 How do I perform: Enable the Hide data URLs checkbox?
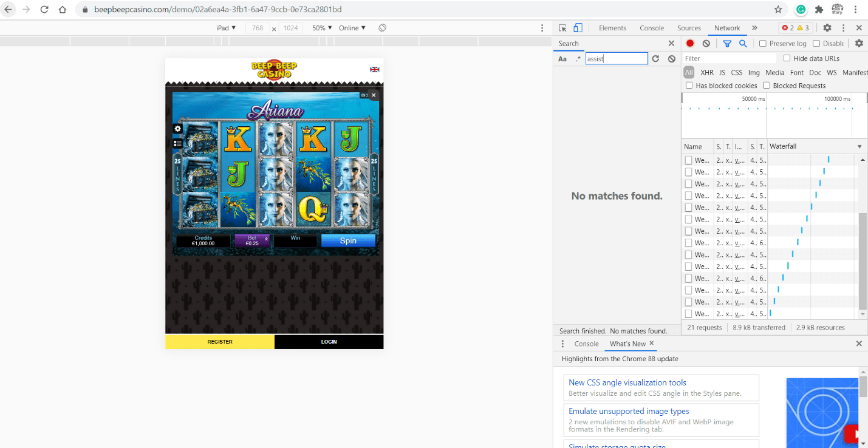(787, 58)
